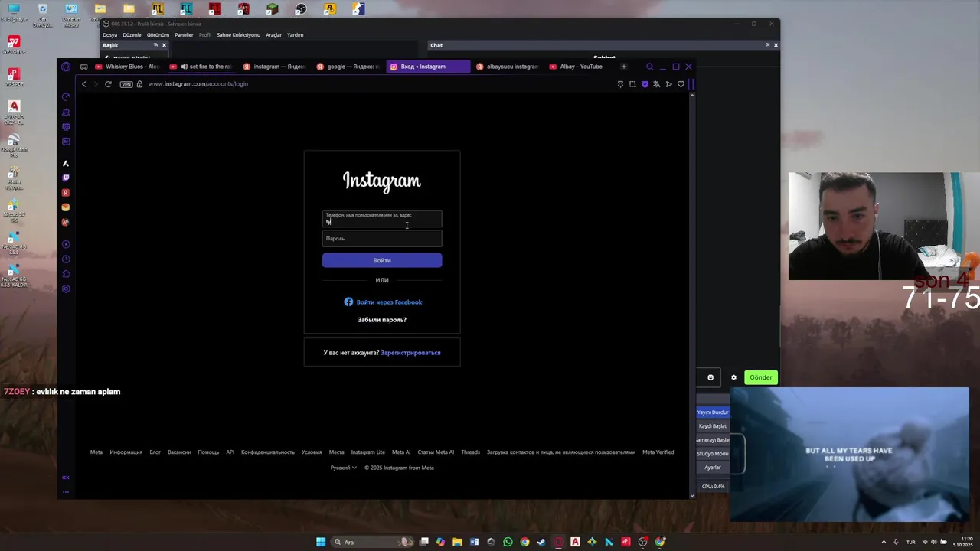Open Sahne Koleksiyonu menu in OBS
This screenshot has width=980, height=551.
238,35
